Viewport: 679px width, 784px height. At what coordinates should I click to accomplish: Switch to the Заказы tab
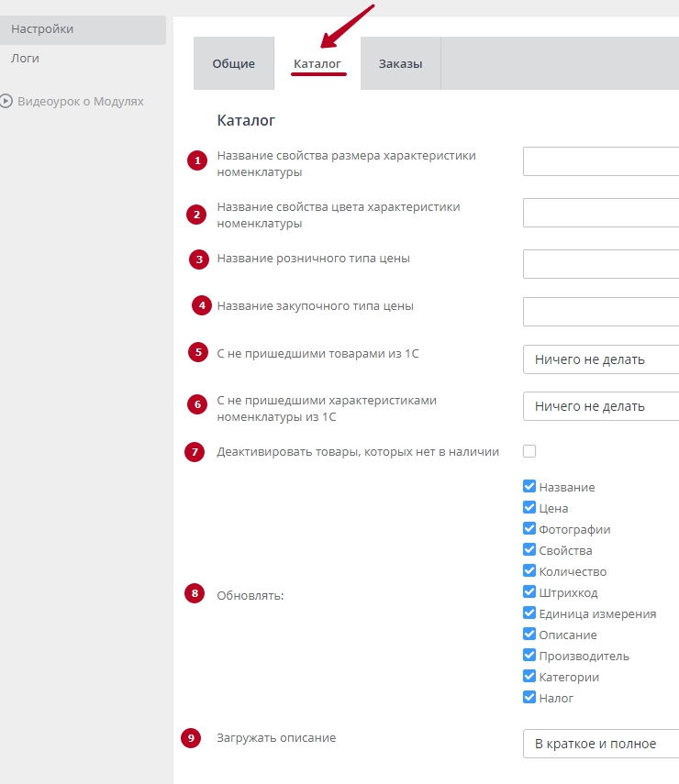tap(400, 64)
